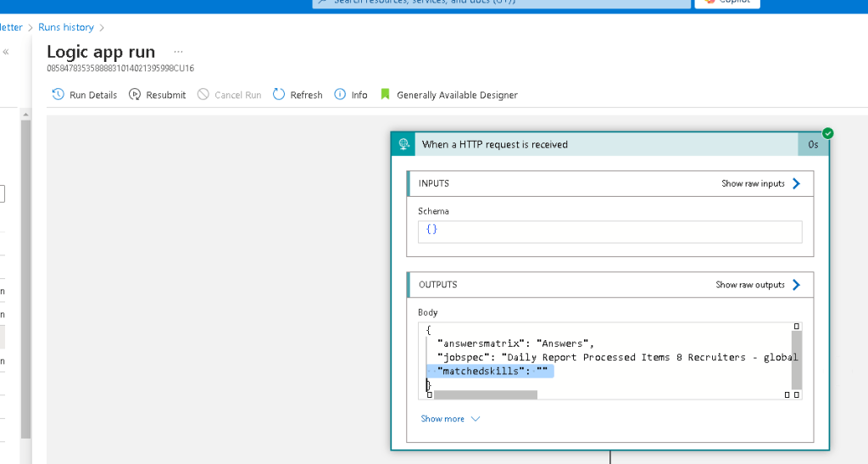Collapse When a HTTP request is received card
Viewport: 868px width, 464px height.
tap(606, 144)
